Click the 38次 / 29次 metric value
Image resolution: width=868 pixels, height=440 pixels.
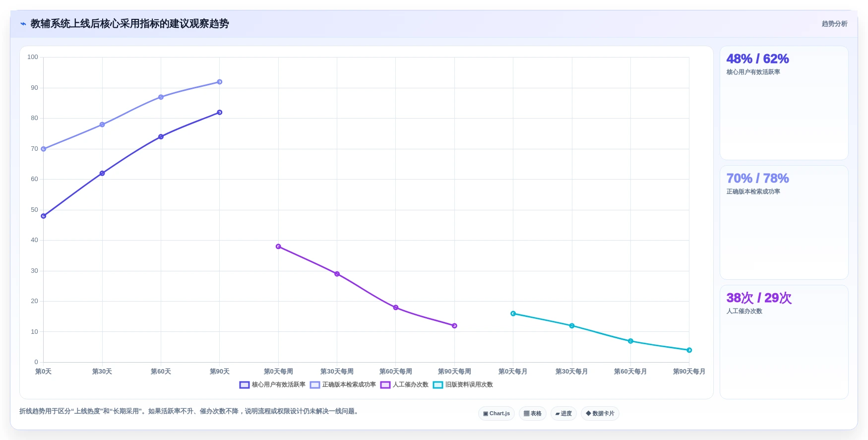point(759,298)
